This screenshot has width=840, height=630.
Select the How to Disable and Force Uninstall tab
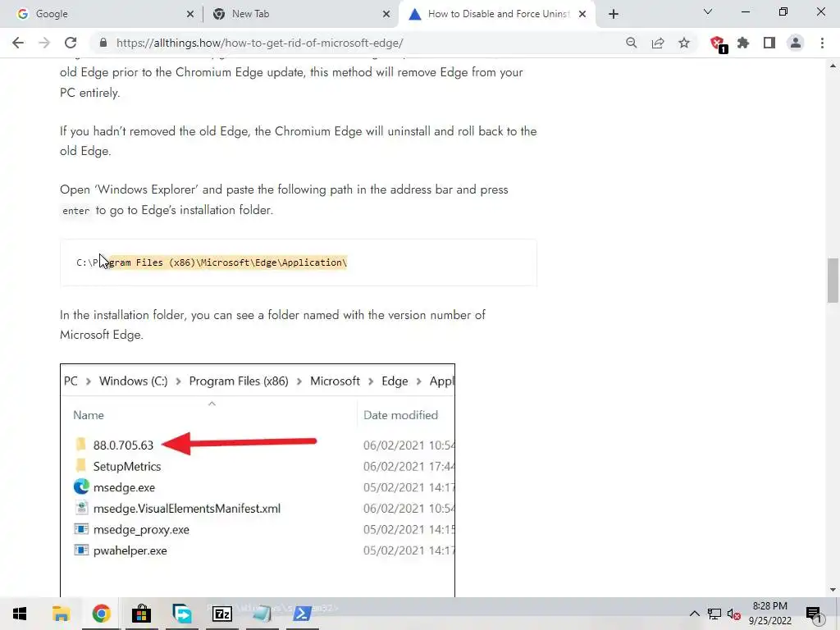point(498,14)
